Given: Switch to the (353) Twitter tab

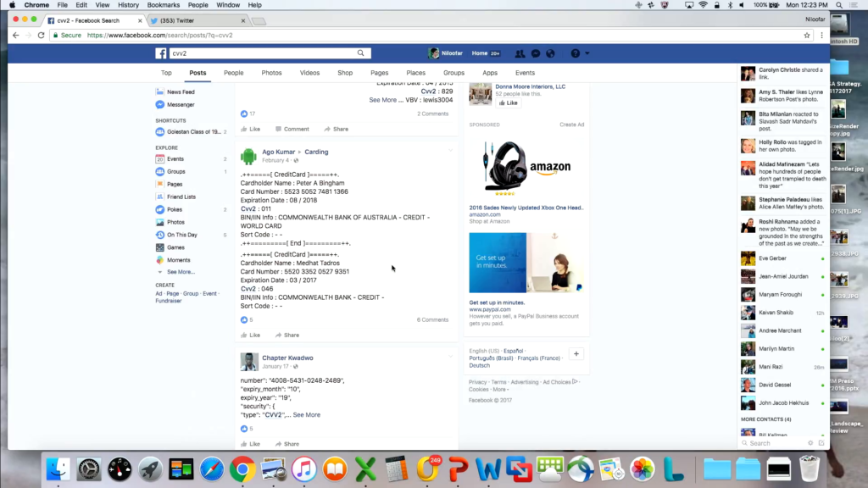Looking at the screenshot, I should point(197,20).
